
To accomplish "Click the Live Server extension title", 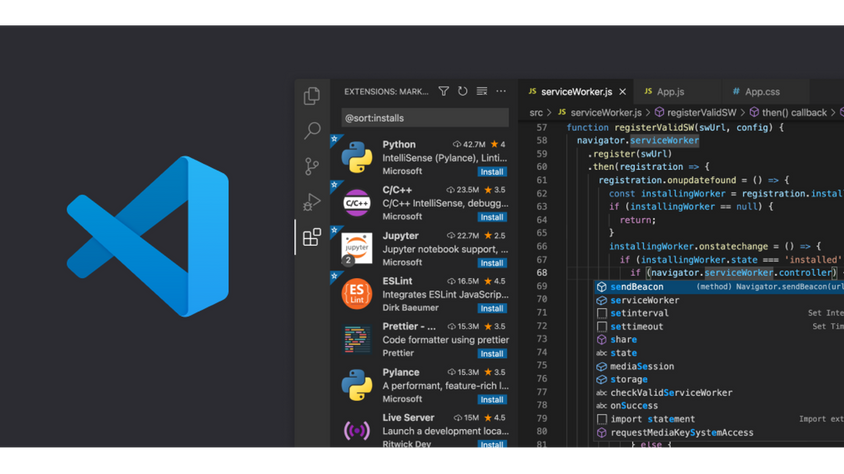I will [x=408, y=418].
